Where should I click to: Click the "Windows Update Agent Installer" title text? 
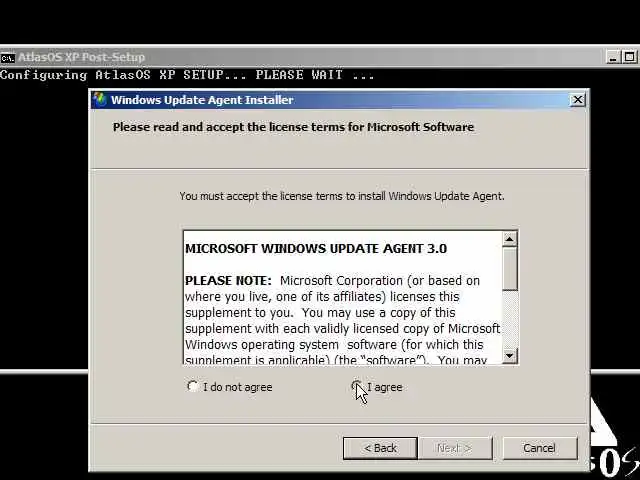coord(202,100)
